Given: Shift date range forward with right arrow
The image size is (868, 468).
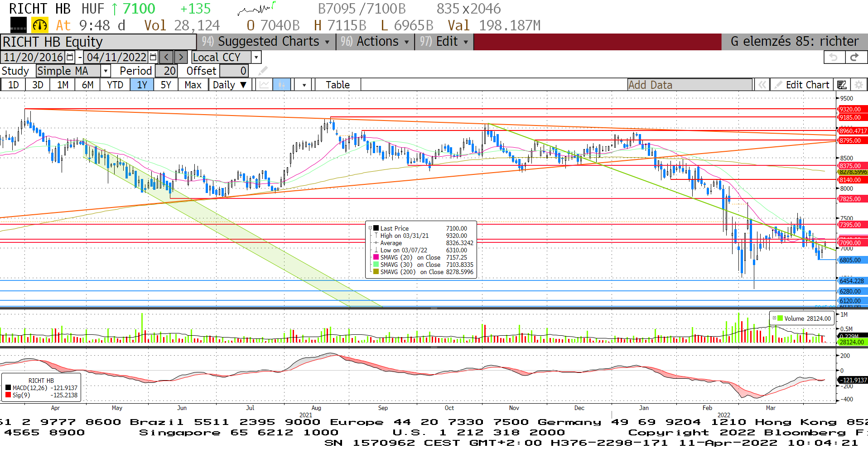Looking at the screenshot, I should coord(181,57).
